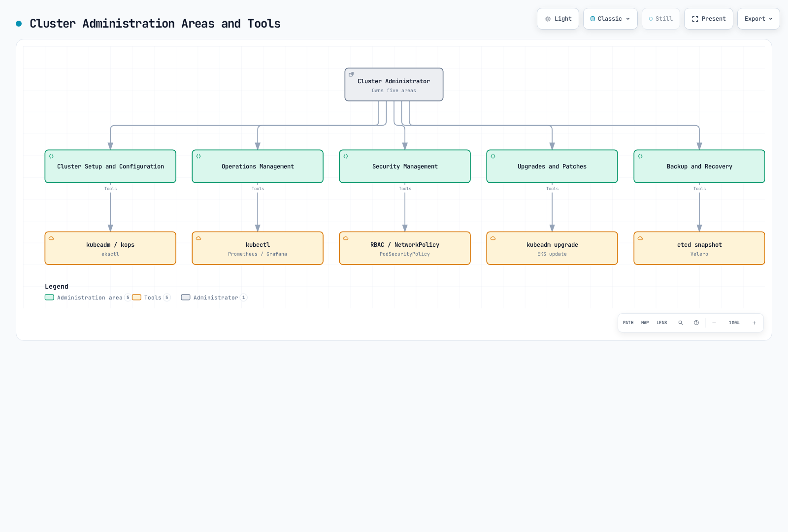Click the sun icon in Light button
Viewport: 788px width, 532px height.
[548, 19]
